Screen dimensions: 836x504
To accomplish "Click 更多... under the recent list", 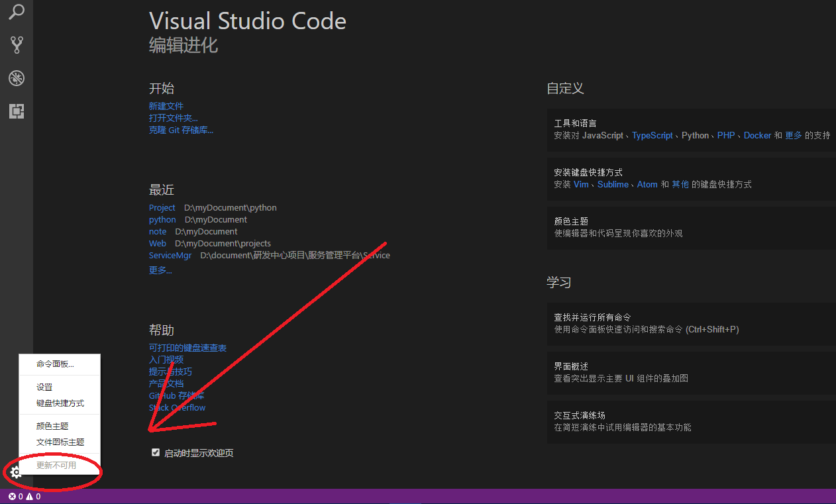I will 160,270.
